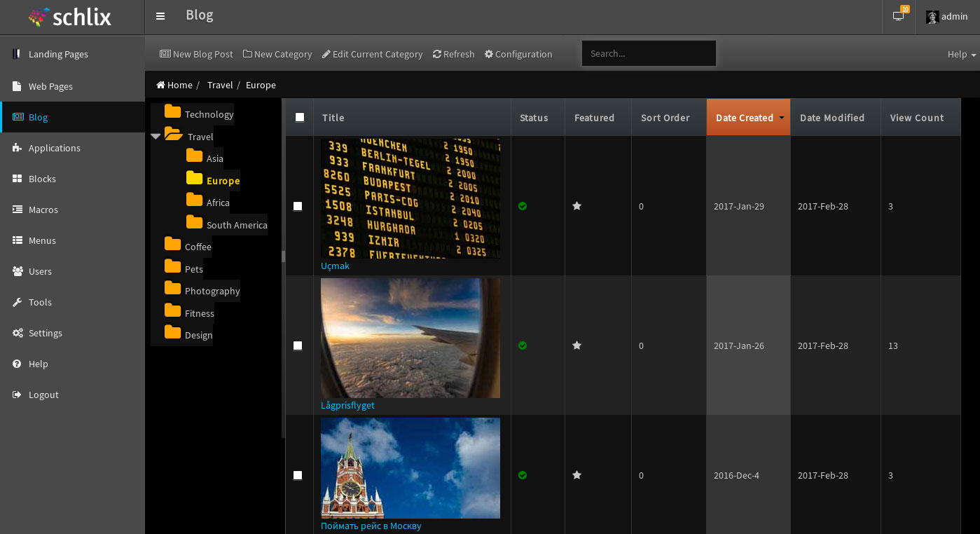The width and height of the screenshot is (980, 534).
Task: Select the Lågprisflyget row checkbox
Action: click(298, 345)
